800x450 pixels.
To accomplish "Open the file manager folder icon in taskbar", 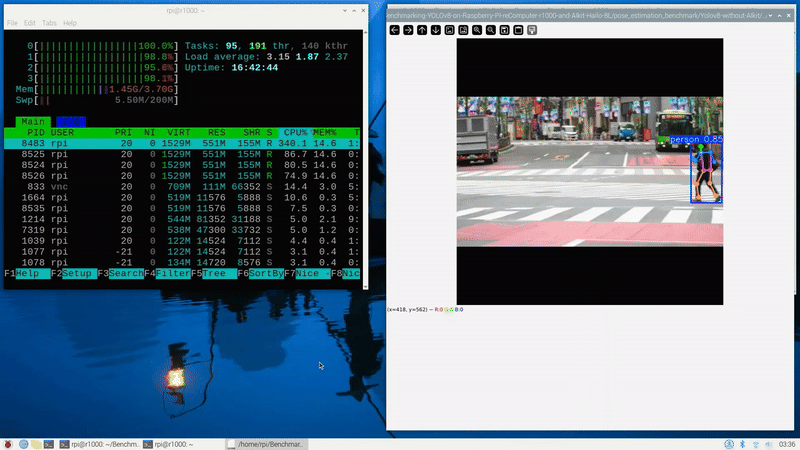I will [36, 444].
